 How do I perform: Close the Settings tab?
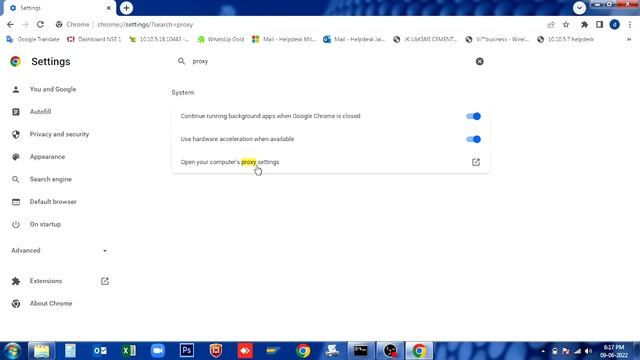(x=109, y=8)
